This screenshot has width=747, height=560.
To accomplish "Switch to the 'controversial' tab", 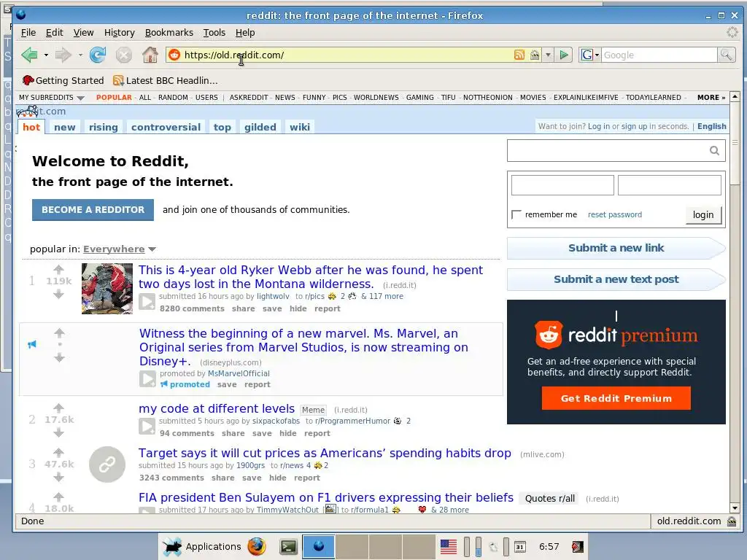I will [166, 127].
